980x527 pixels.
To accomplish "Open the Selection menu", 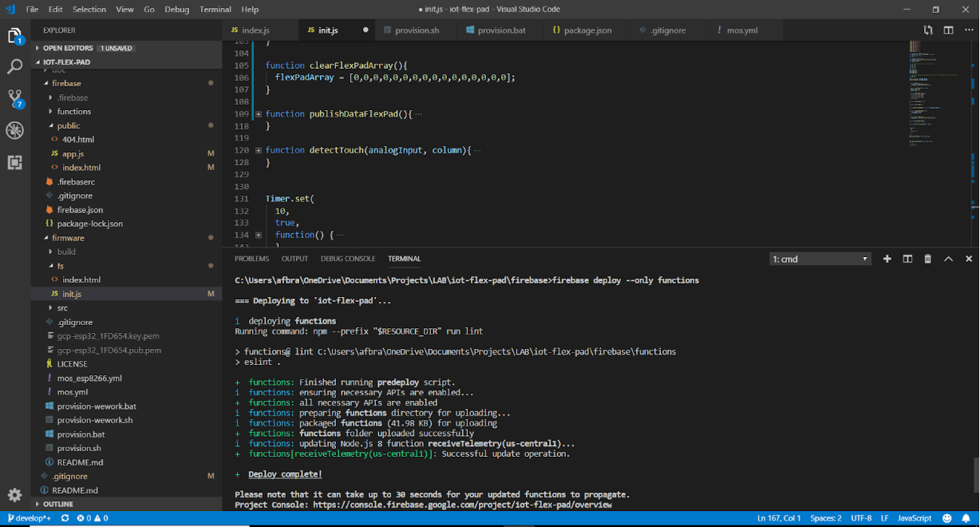I will click(89, 9).
